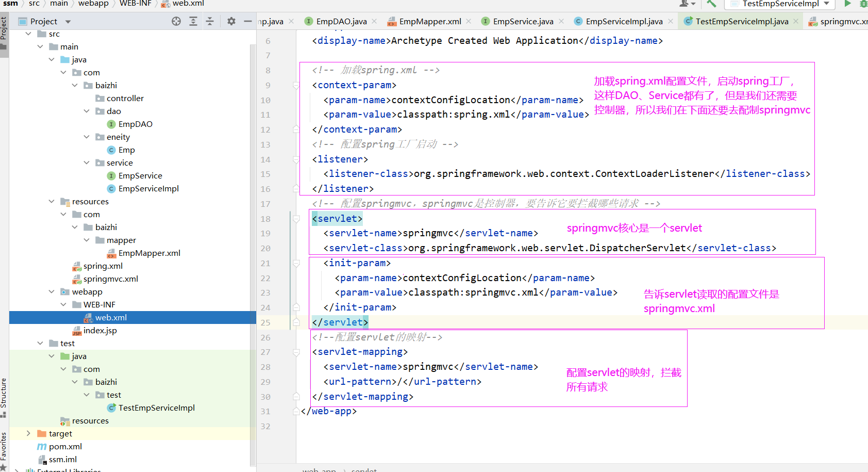Fold the servlet block at line 18
The width and height of the screenshot is (868, 472).
[296, 219]
